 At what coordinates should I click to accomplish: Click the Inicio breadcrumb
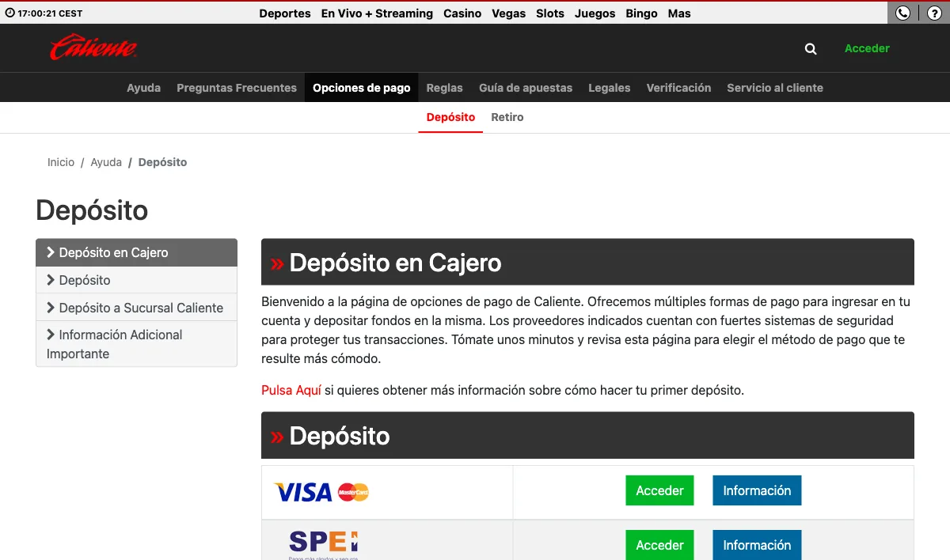coord(61,162)
